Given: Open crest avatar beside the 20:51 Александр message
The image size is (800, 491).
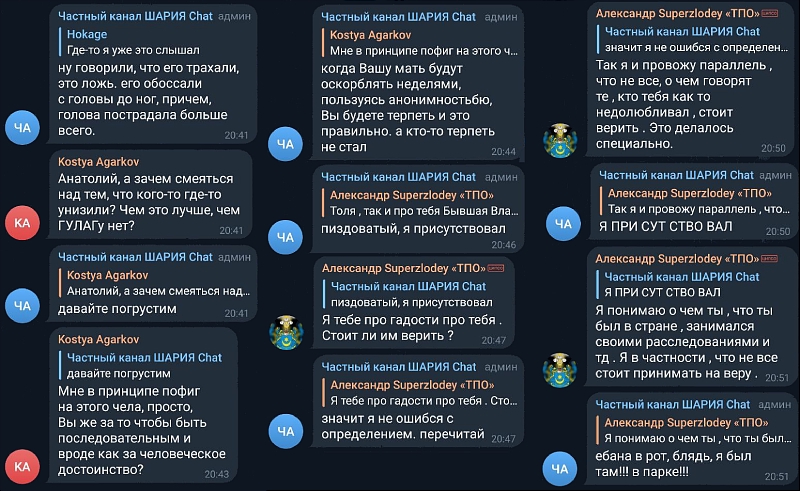Looking at the screenshot, I should [x=560, y=370].
